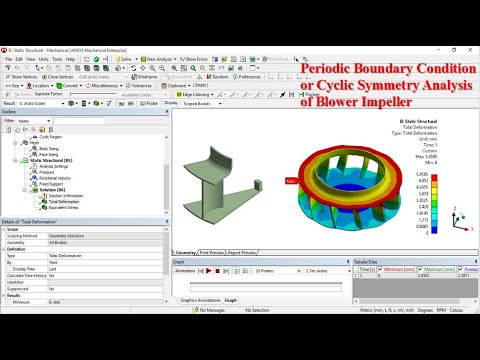This screenshot has width=480, height=360.
Task: Select Pressure load tree item
Action: (47, 172)
